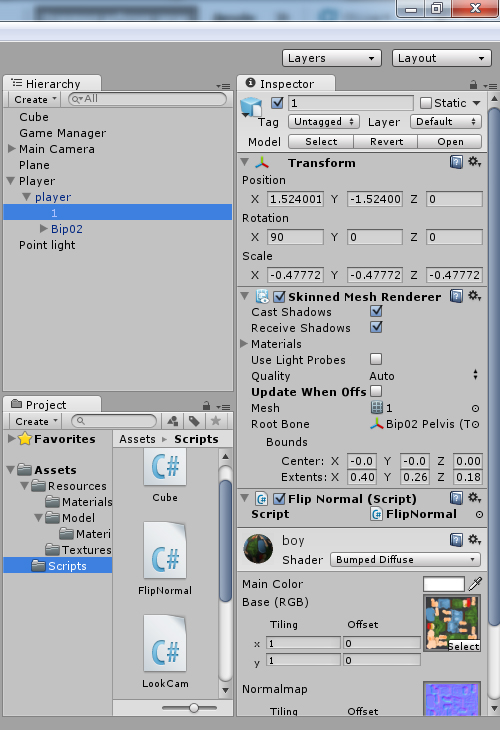Disable Skinned Mesh Renderer component checkbox
Viewport: 500px width, 730px height.
[279, 297]
